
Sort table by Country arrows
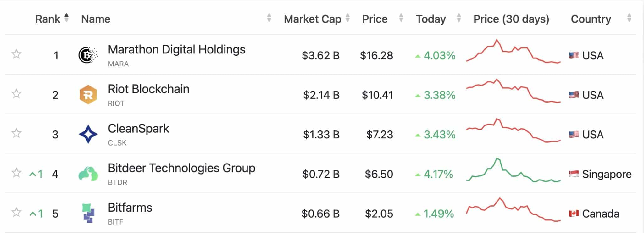tap(629, 18)
